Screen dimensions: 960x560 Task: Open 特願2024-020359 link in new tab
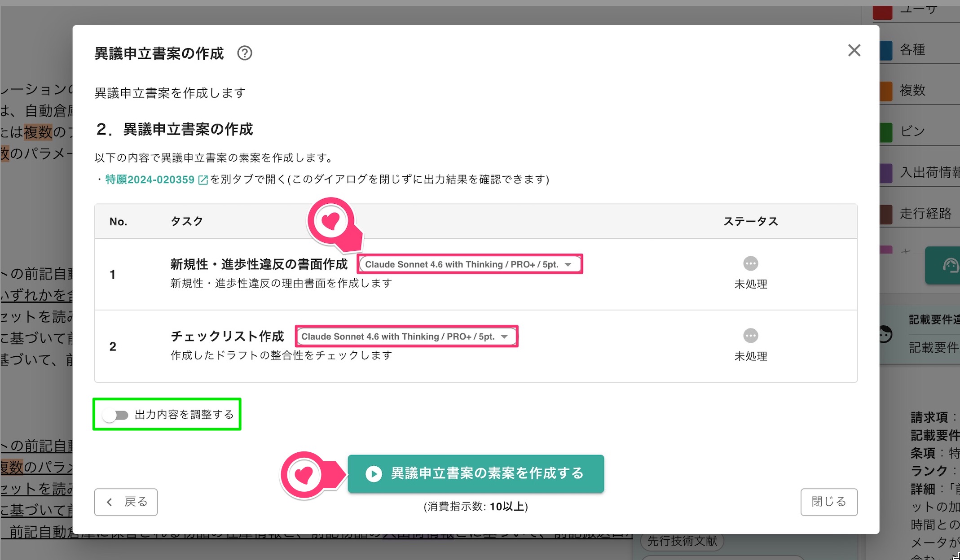click(150, 179)
